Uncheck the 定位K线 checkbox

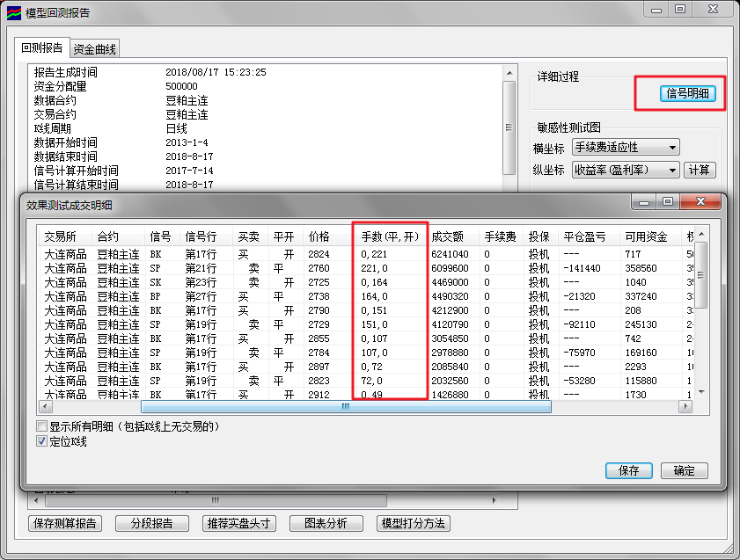point(42,441)
